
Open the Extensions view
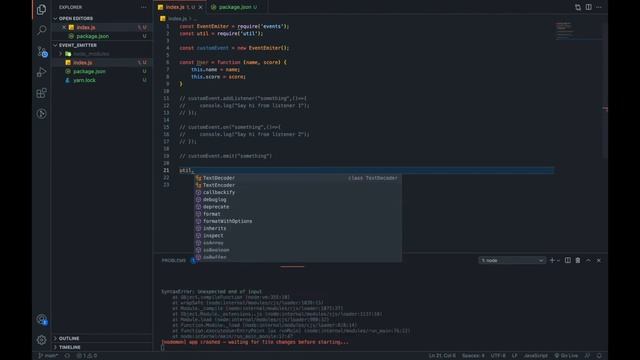click(x=41, y=93)
